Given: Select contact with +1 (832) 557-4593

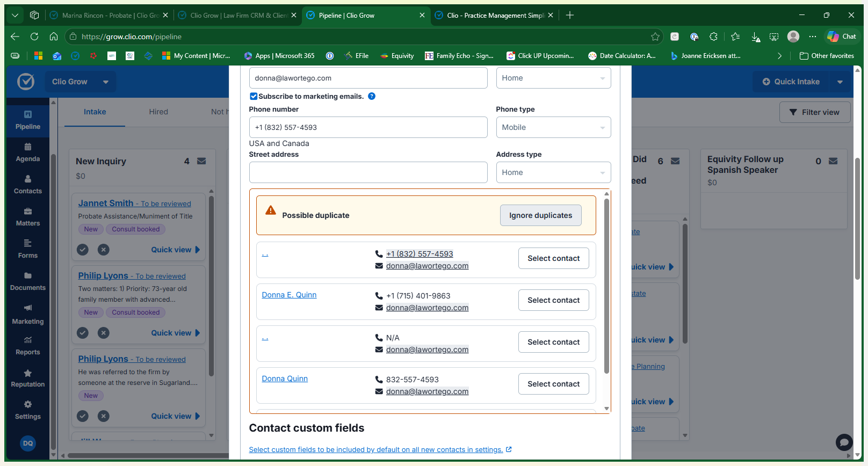Looking at the screenshot, I should [553, 258].
